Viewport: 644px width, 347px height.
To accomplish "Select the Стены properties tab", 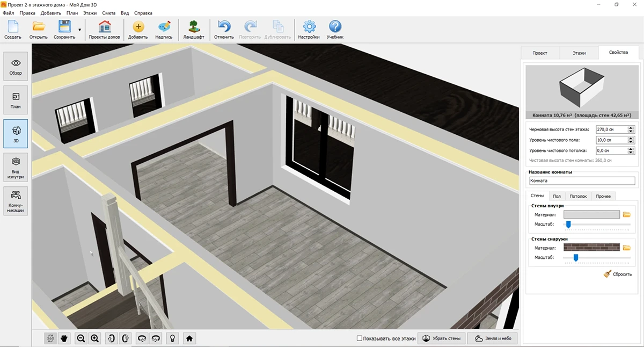I will pos(537,196).
